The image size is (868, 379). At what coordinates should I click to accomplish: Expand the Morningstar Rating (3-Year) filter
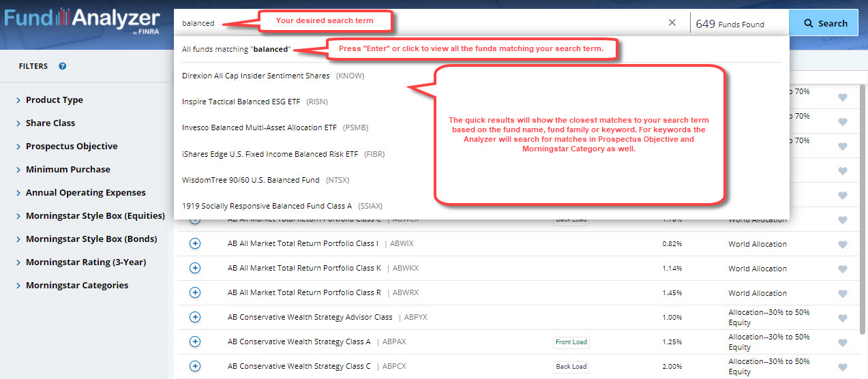pyautogui.click(x=85, y=262)
